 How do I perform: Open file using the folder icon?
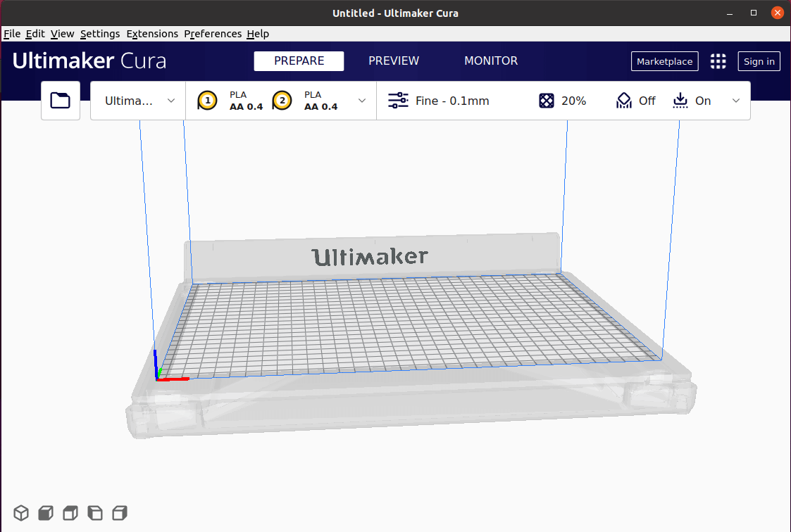[60, 100]
